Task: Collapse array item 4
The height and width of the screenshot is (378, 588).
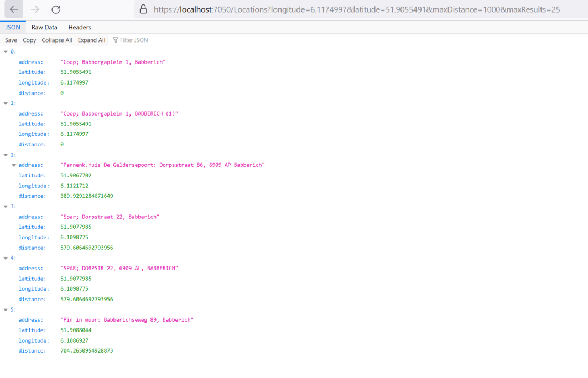Action: pos(6,258)
